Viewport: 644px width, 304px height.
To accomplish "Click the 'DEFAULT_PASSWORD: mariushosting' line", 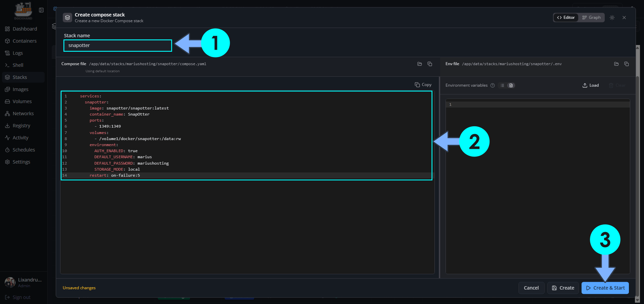I will click(132, 163).
